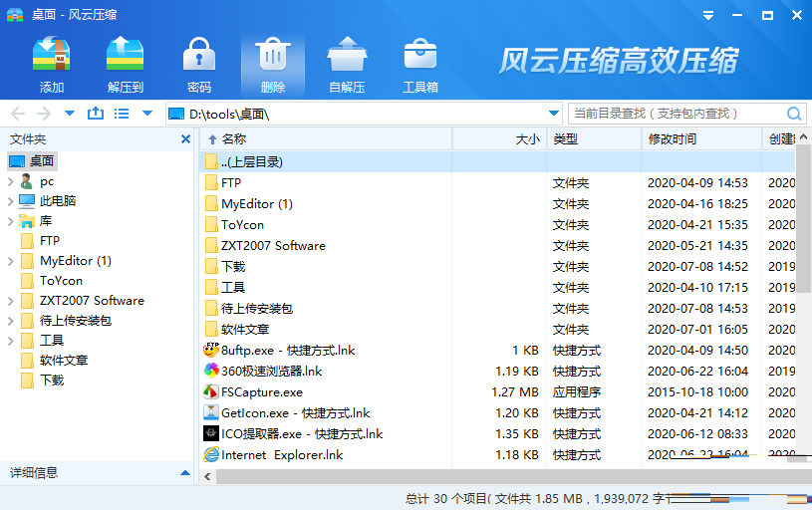Close the 文件夹 folder pane
The width and height of the screenshot is (812, 510).
[185, 138]
